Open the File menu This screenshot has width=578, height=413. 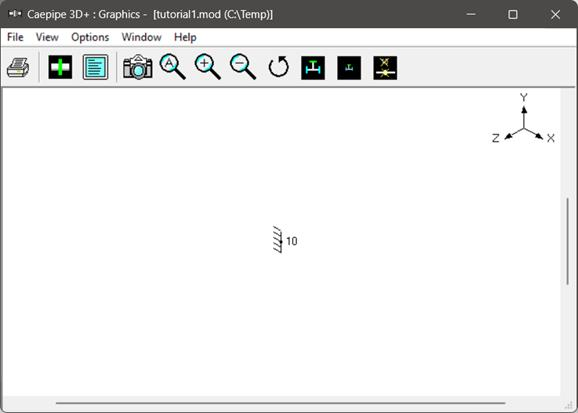(x=15, y=37)
